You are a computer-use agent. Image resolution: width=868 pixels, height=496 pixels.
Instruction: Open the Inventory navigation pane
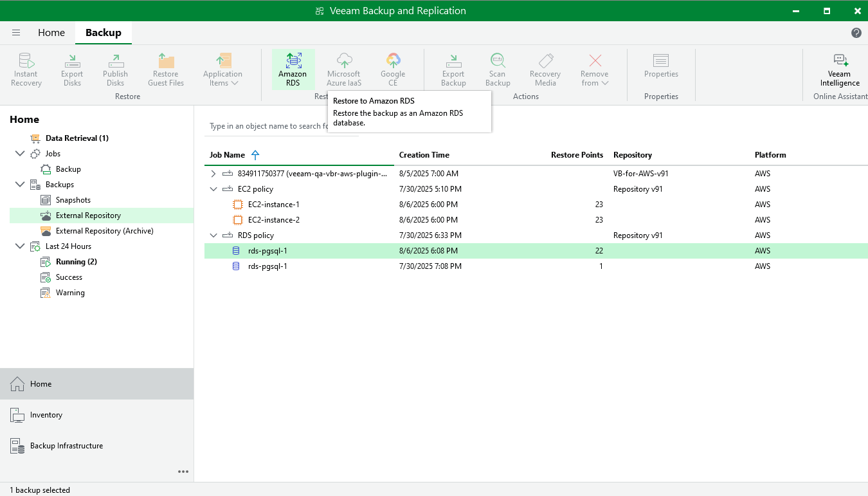tap(96, 415)
